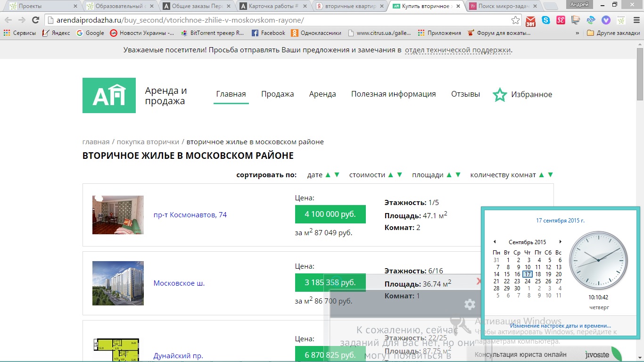Open Новости Украины bookmark

[x=142, y=33]
